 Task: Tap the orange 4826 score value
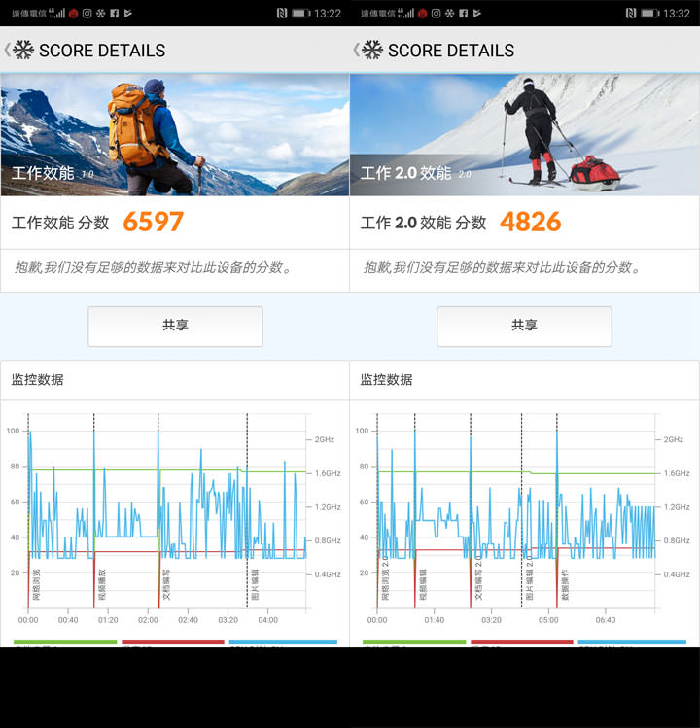pyautogui.click(x=530, y=223)
